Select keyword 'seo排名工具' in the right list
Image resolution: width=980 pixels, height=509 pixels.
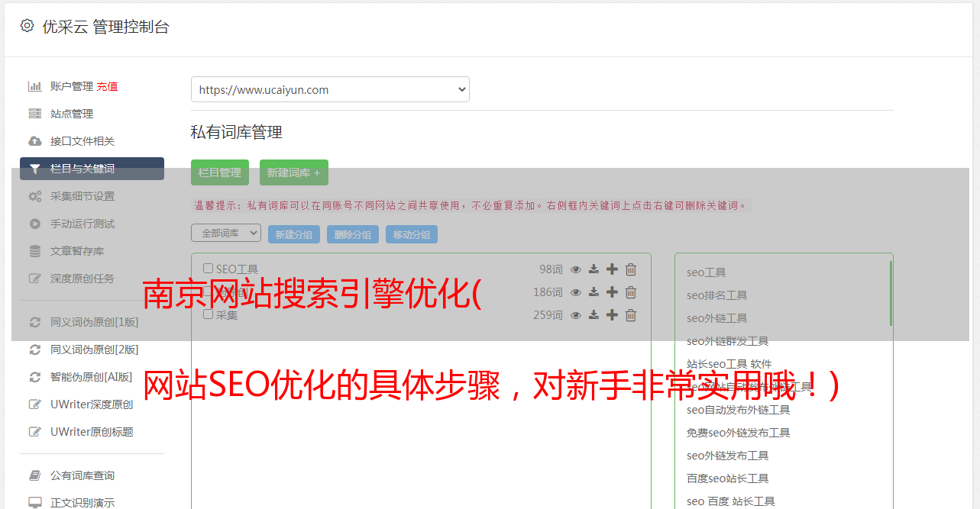[717, 295]
